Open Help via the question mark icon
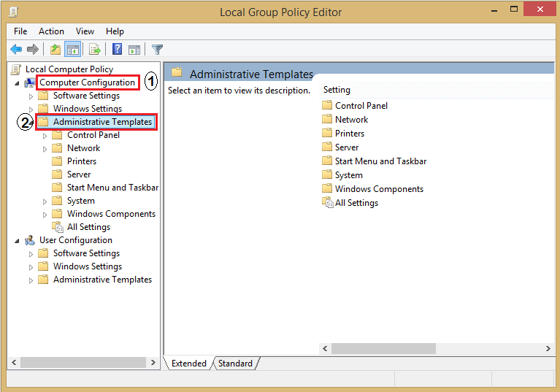The height and width of the screenshot is (392, 560). click(117, 49)
